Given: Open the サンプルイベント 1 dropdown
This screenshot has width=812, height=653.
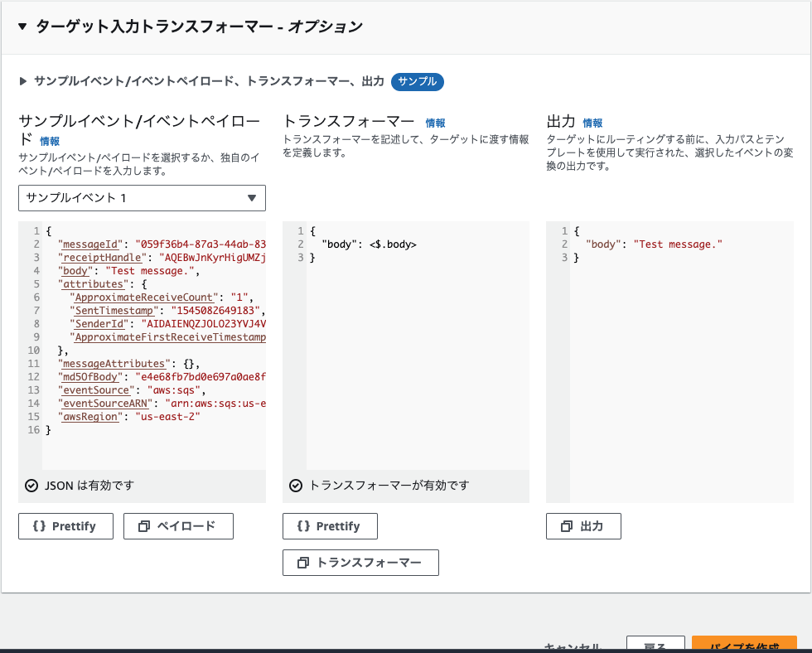Looking at the screenshot, I should 142,198.
